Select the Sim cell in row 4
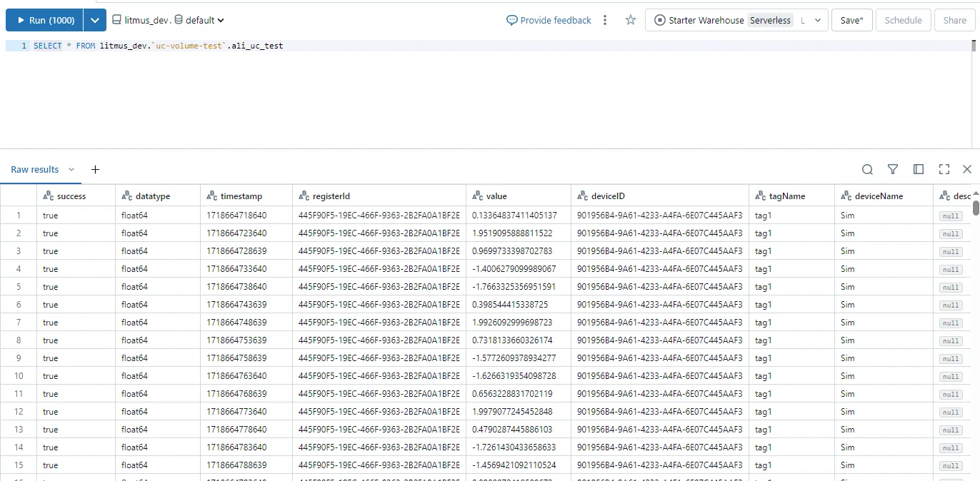This screenshot has height=481, width=980. pos(884,268)
